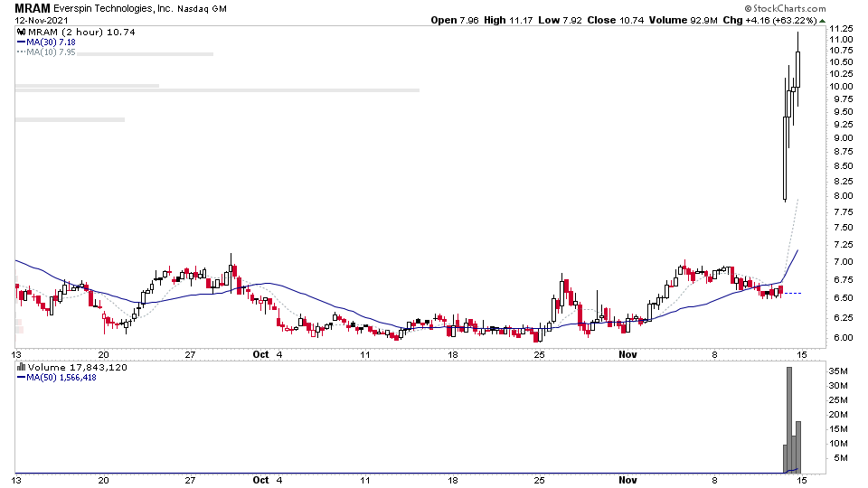Click the 11.25 price axis label
Viewport: 868px width, 488px height.
(x=841, y=29)
